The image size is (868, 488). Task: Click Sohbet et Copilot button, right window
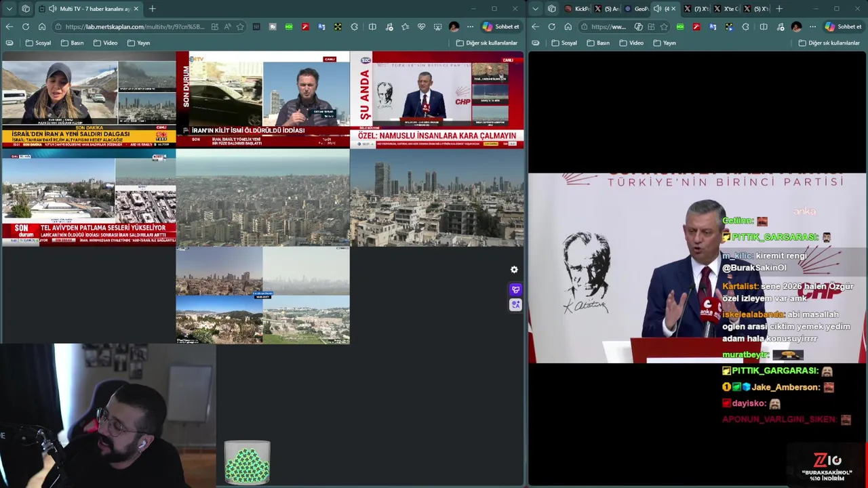843,26
